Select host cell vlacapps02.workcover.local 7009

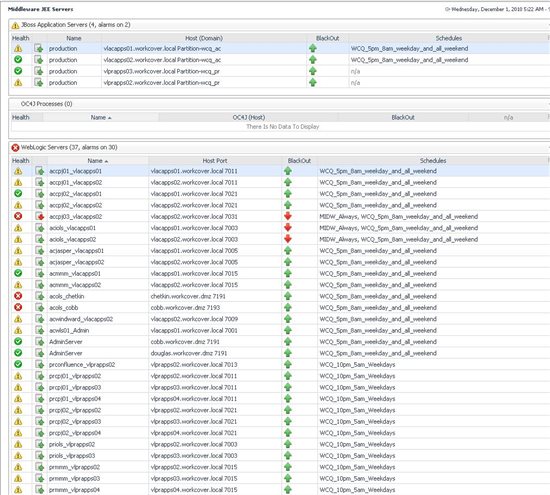194,319
